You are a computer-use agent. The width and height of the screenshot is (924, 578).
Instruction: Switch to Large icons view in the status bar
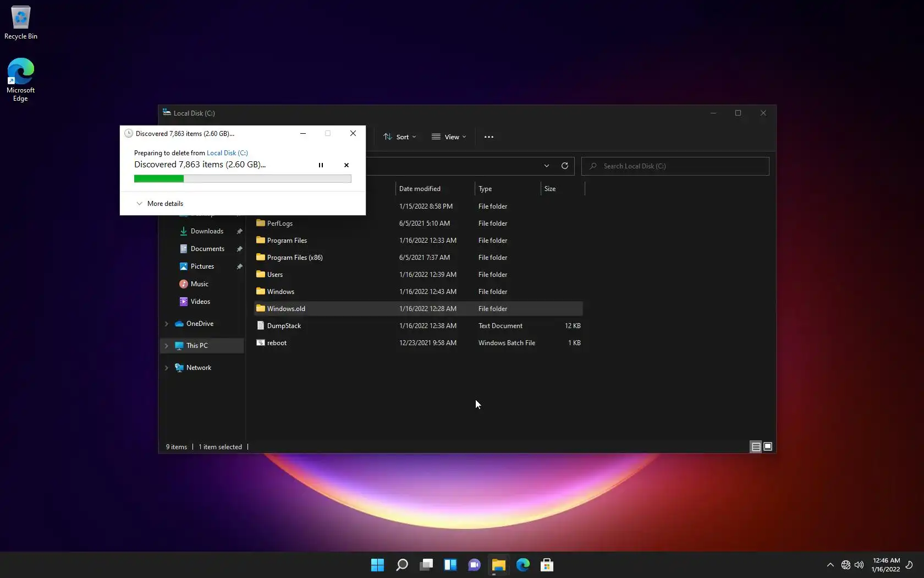(768, 447)
